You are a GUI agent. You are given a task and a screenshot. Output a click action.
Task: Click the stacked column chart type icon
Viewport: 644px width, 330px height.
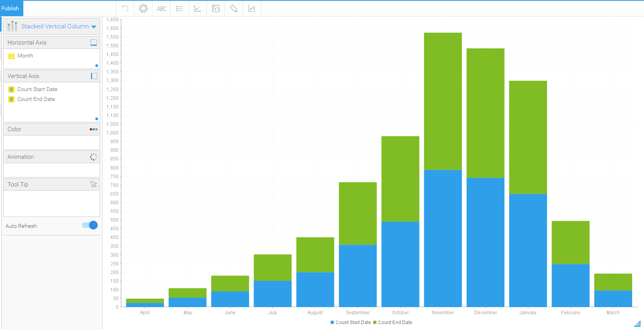coord(12,26)
